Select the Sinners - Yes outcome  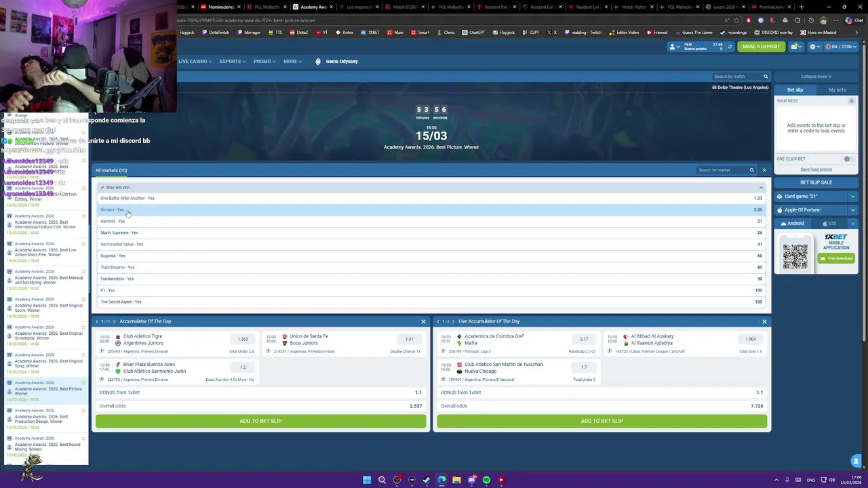pos(431,210)
